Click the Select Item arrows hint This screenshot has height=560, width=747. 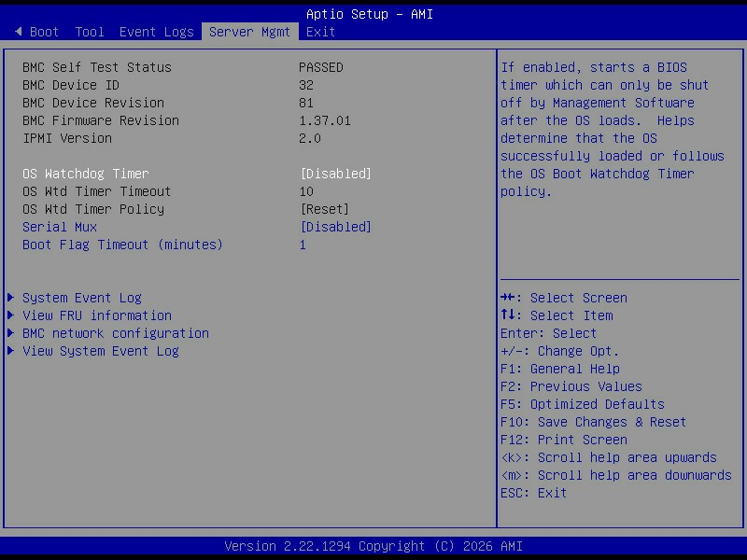coord(557,315)
